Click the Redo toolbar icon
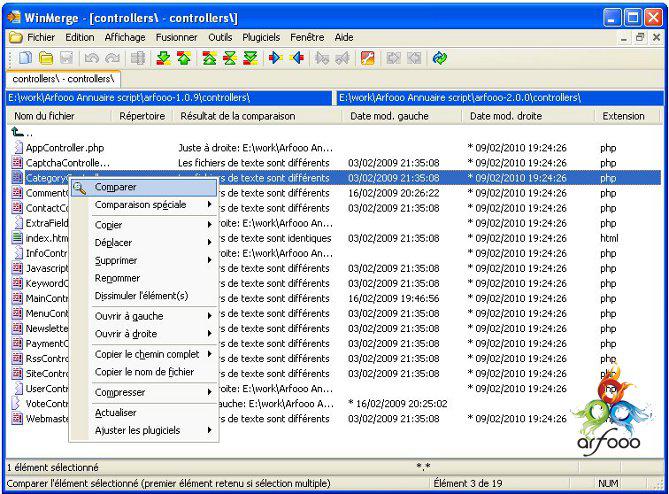Image resolution: width=669 pixels, height=494 pixels. tap(112, 58)
